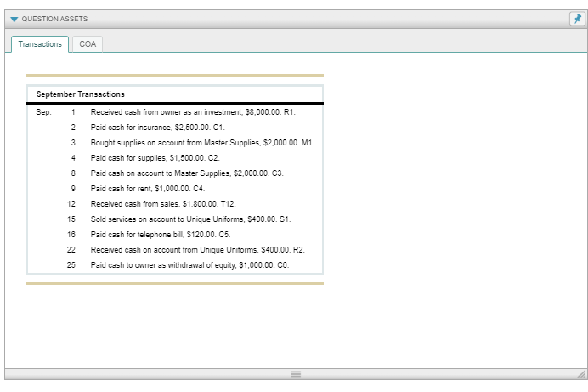
Task: Select 'Paid cash to owner as withdrawal' row
Action: coord(175,265)
